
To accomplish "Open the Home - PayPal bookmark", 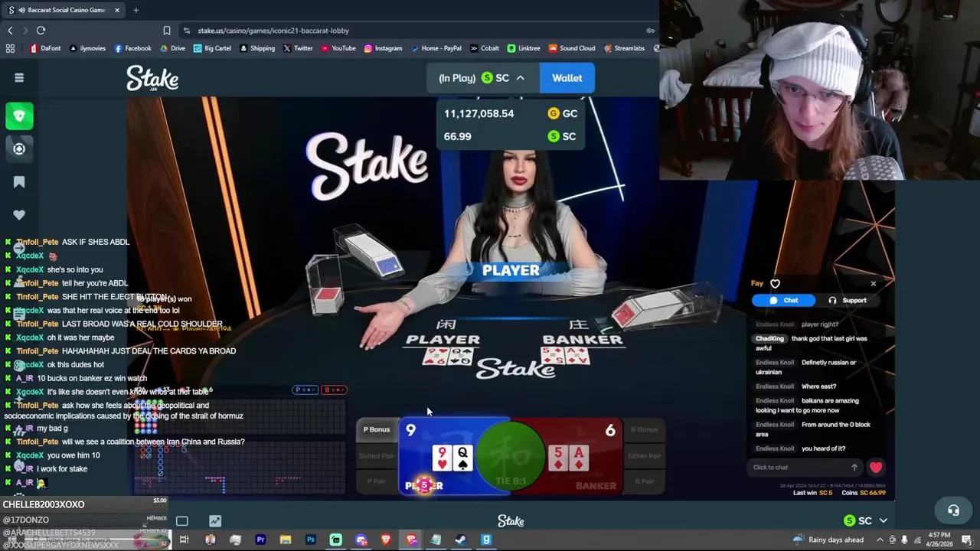I will tap(436, 48).
